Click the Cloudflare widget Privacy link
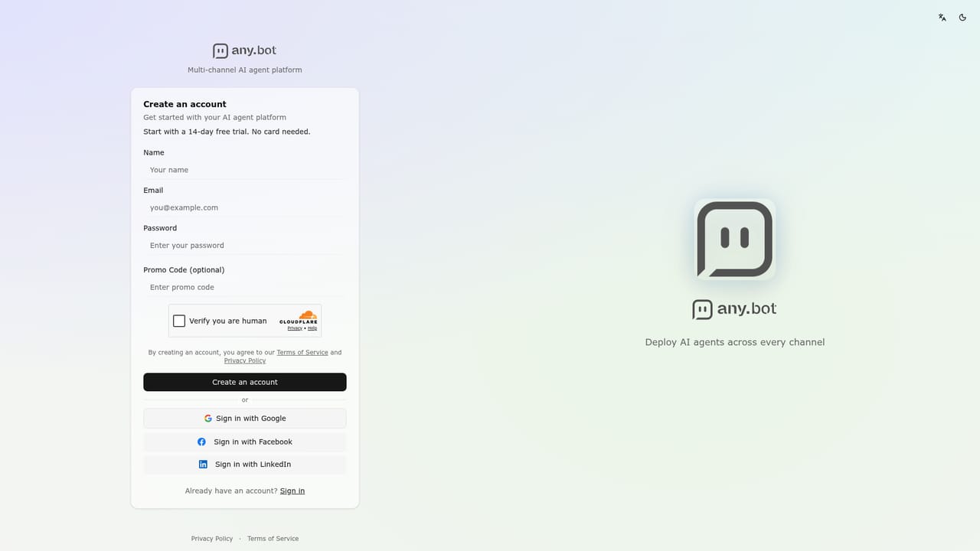980x551 pixels. [x=295, y=328]
